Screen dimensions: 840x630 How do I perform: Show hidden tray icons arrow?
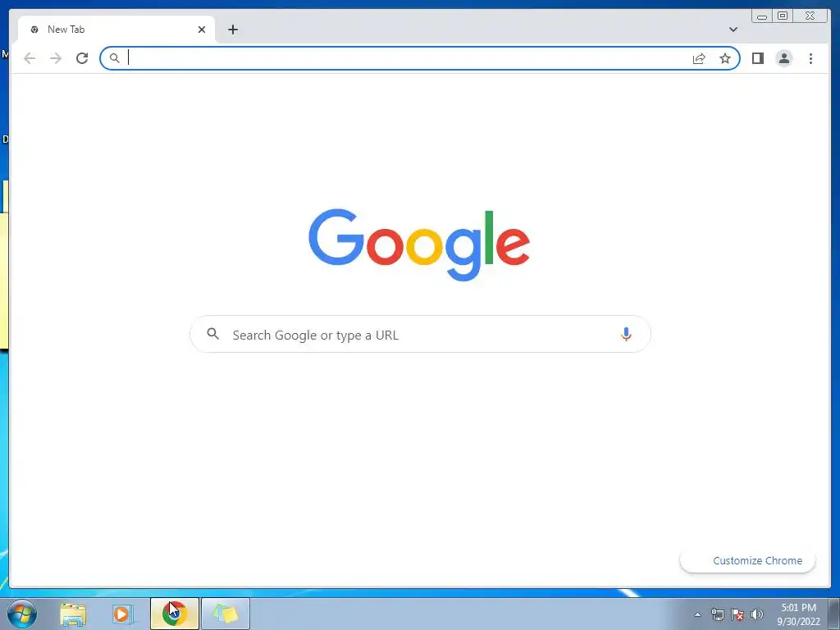(x=697, y=614)
